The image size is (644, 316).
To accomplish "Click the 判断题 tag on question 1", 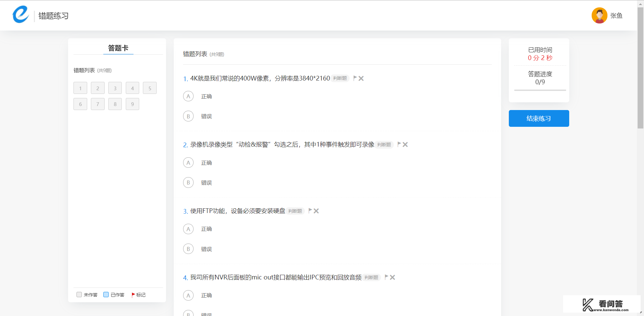I will coord(340,78).
